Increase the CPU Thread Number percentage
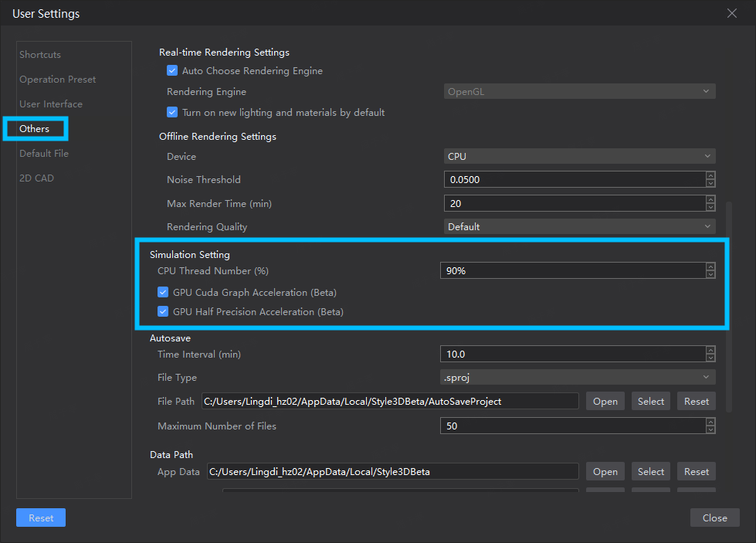 [x=710, y=267]
